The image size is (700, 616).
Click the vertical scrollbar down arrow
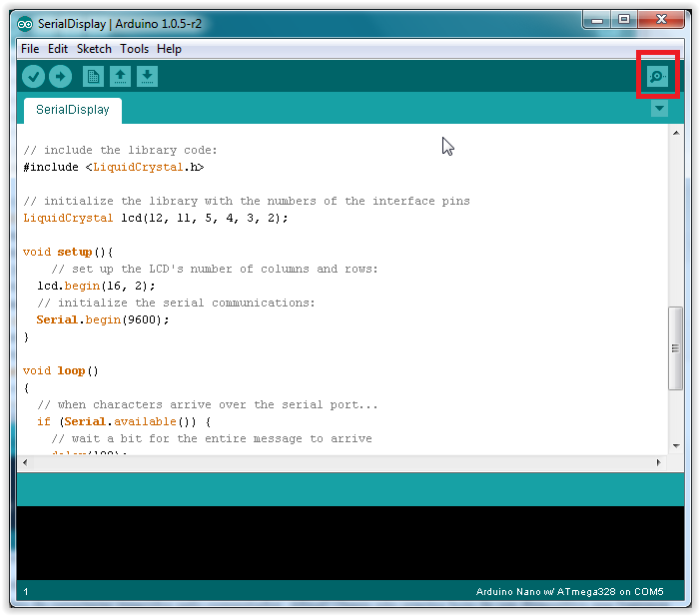click(676, 446)
